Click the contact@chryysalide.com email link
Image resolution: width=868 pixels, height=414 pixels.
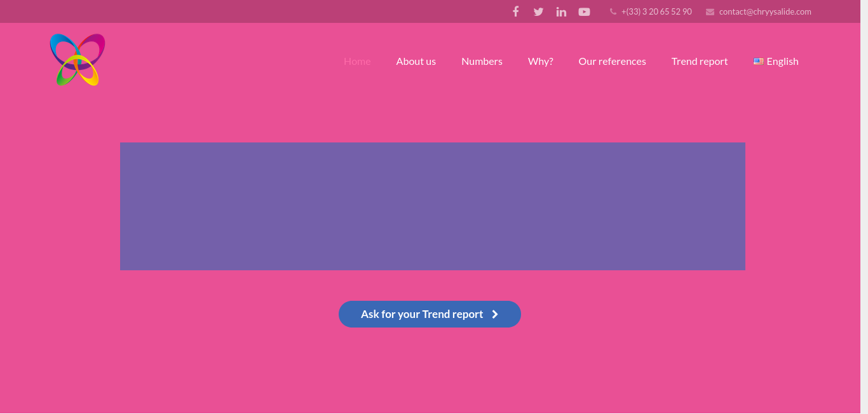coord(765,11)
